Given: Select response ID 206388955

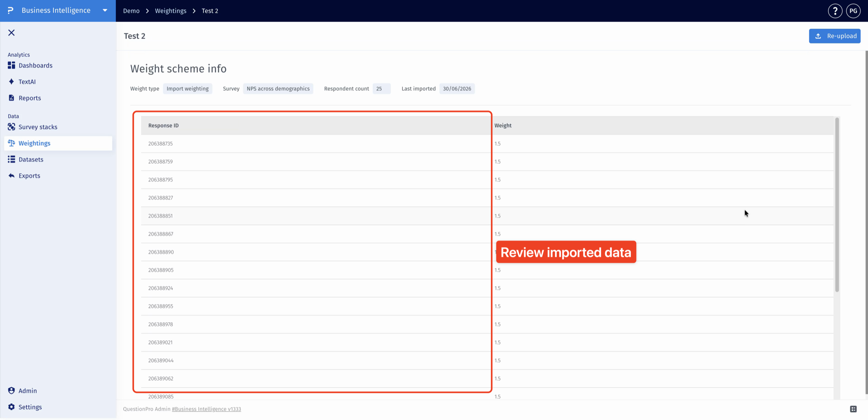Looking at the screenshot, I should [x=161, y=306].
